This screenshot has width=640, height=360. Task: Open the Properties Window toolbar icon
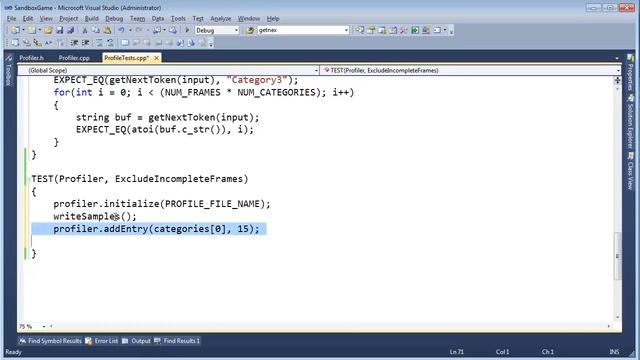371,30
